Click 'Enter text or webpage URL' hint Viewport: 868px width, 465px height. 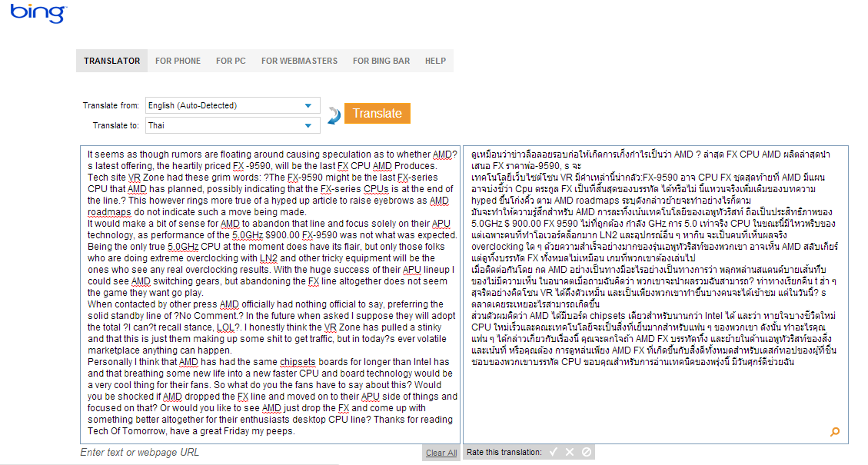(x=139, y=452)
